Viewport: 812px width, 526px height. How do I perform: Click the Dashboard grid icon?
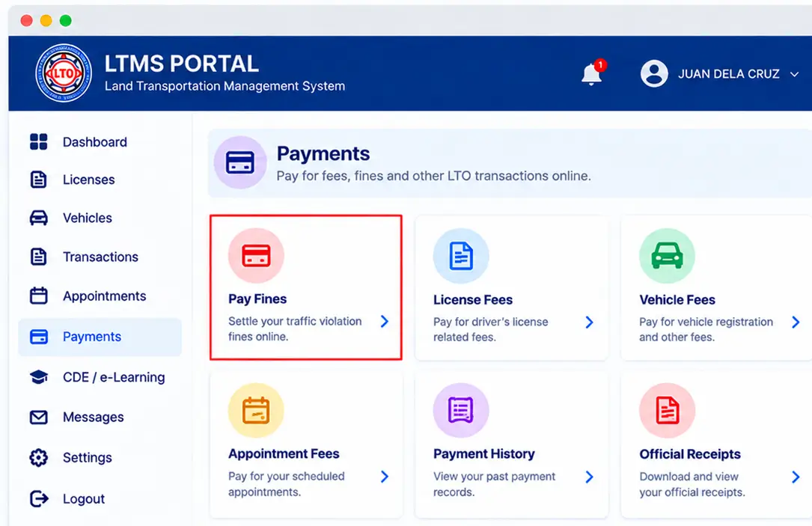pyautogui.click(x=39, y=142)
